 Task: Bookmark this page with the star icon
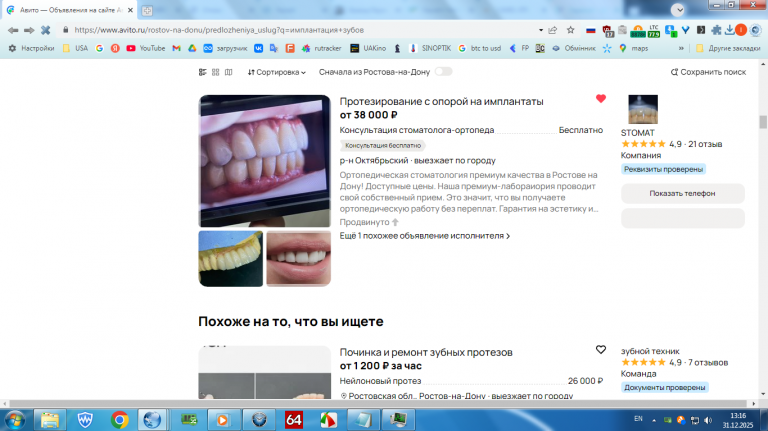coord(571,30)
